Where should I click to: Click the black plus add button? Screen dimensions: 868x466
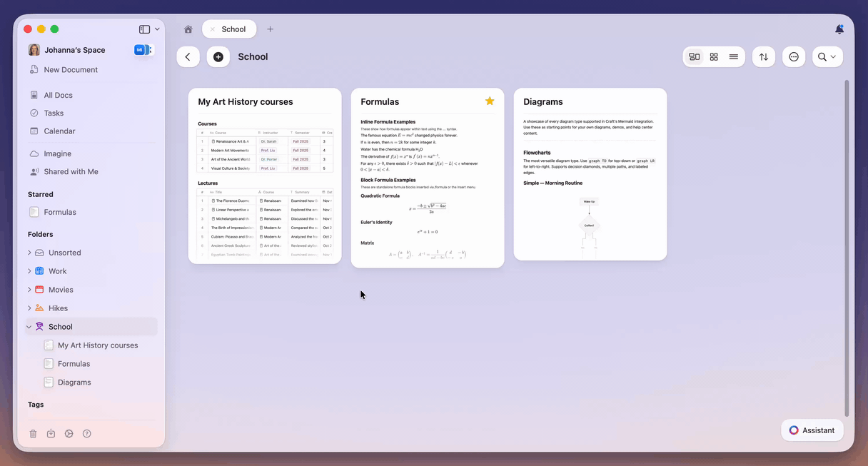point(218,57)
